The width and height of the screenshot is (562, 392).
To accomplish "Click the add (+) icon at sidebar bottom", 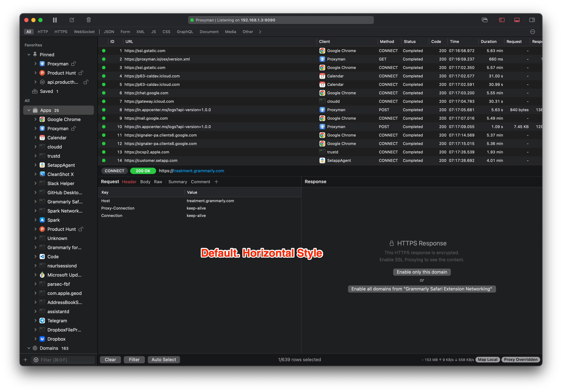I will [x=25, y=360].
